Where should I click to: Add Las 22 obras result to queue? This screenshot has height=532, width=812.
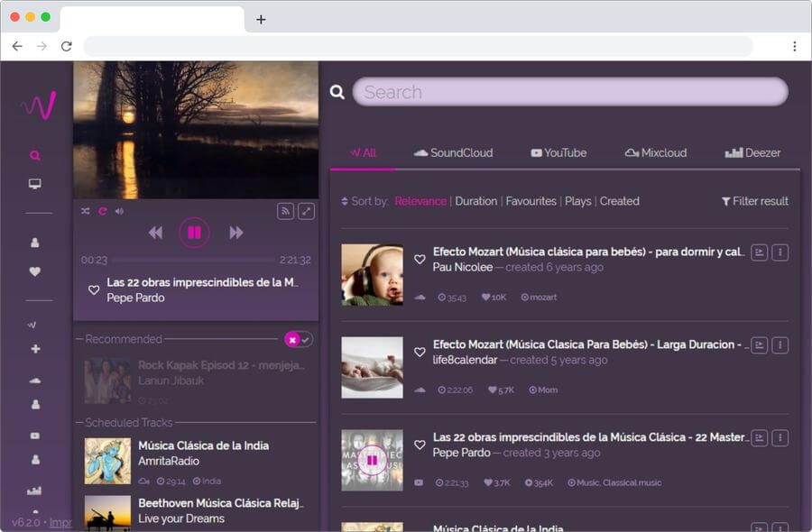(x=759, y=438)
